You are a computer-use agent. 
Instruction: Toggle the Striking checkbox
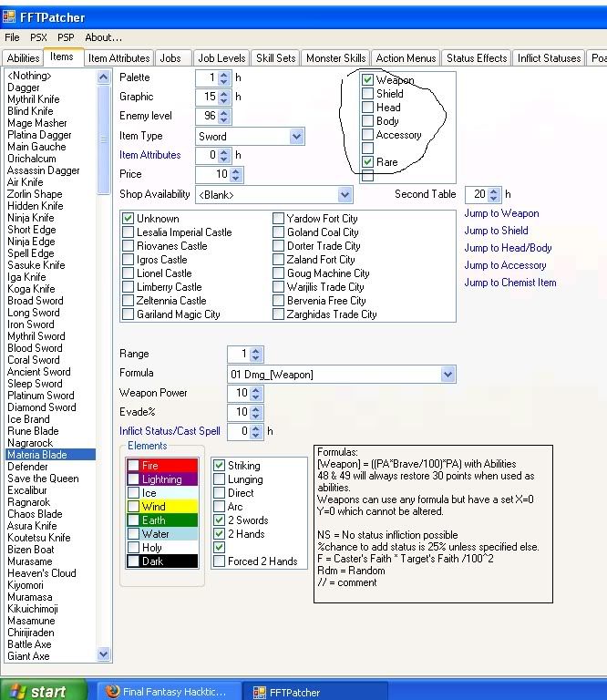tap(219, 466)
